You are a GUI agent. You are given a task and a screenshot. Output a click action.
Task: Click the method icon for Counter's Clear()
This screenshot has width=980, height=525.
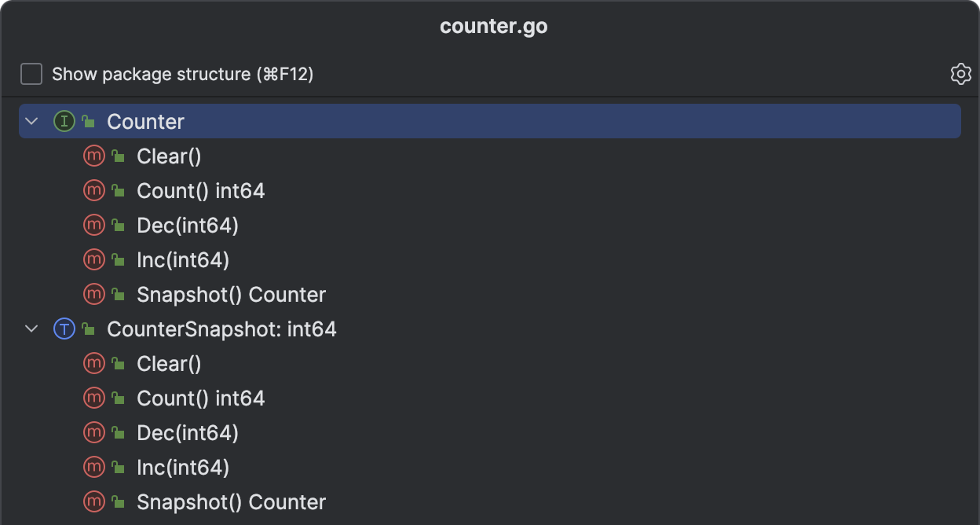[x=93, y=156]
